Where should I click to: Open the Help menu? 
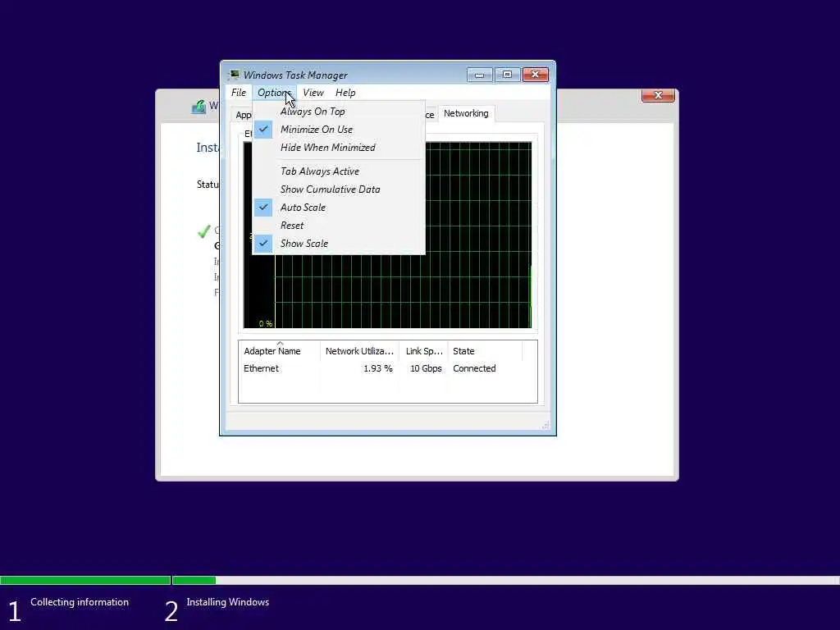click(345, 93)
